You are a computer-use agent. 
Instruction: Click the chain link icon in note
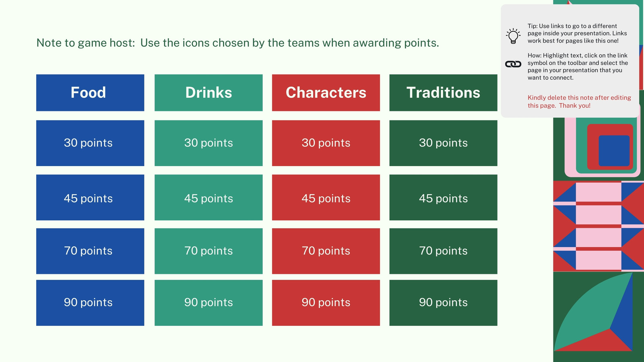pyautogui.click(x=513, y=64)
